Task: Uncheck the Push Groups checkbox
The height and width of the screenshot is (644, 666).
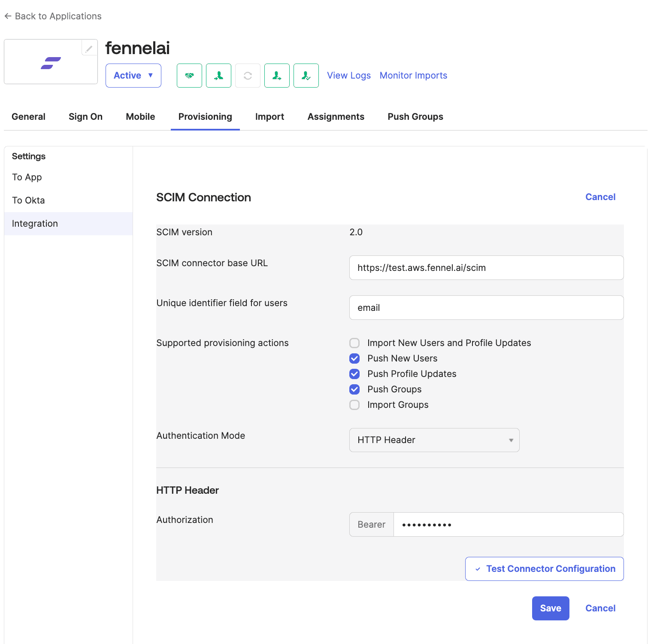Action: 354,389
